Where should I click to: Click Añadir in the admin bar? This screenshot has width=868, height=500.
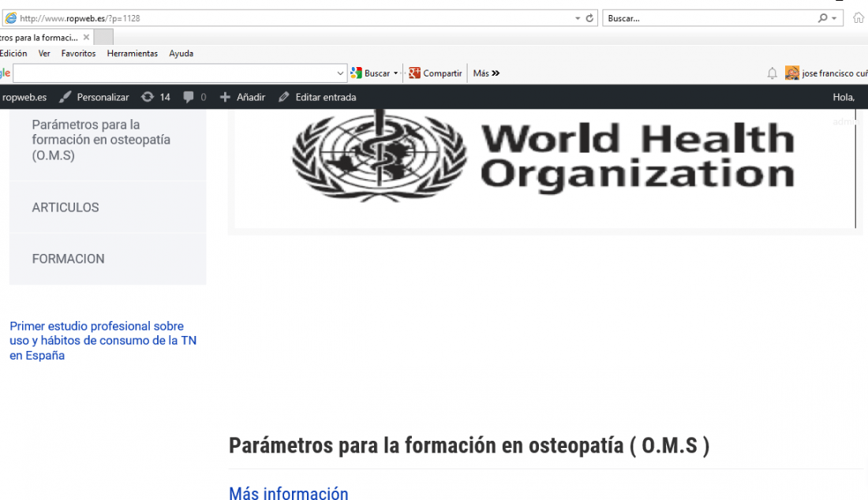(x=243, y=97)
